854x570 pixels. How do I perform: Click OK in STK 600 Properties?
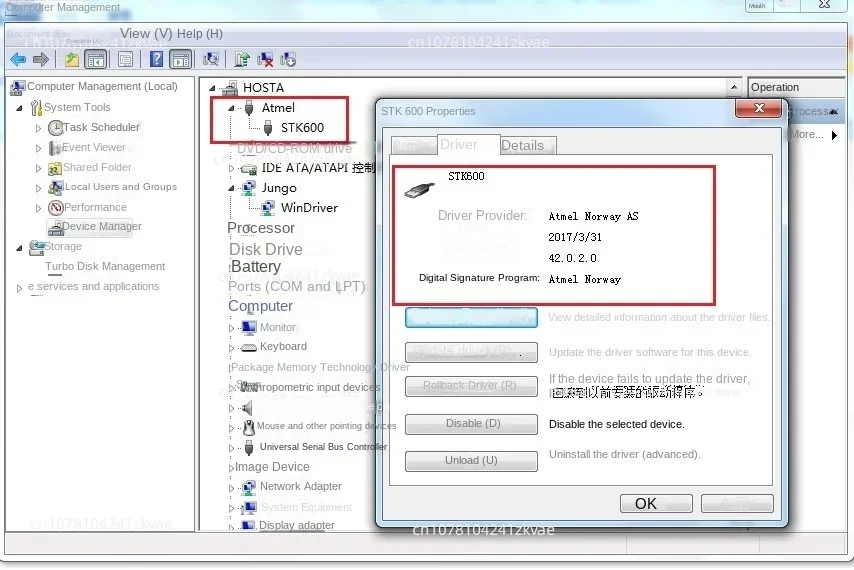pyautogui.click(x=656, y=504)
